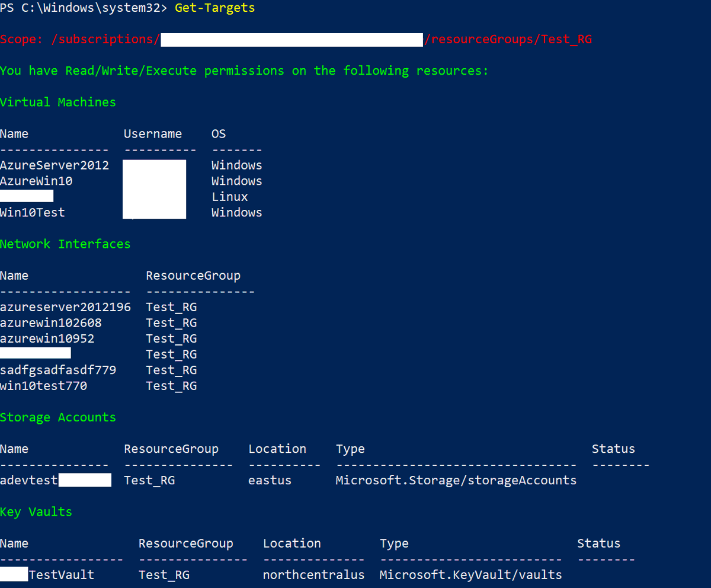This screenshot has height=588, width=711.
Task: Click the 'OS' column header
Action: click(219, 134)
